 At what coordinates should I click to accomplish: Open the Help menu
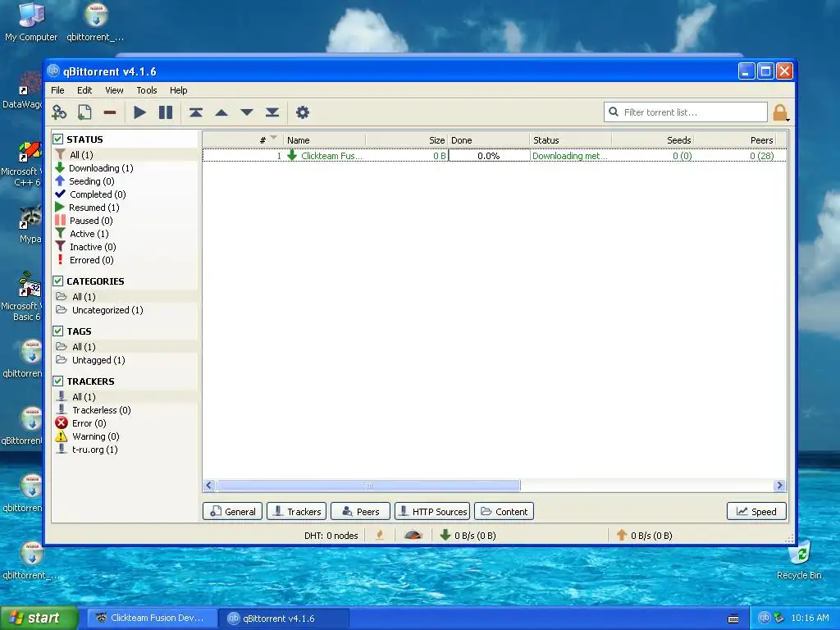(x=178, y=90)
